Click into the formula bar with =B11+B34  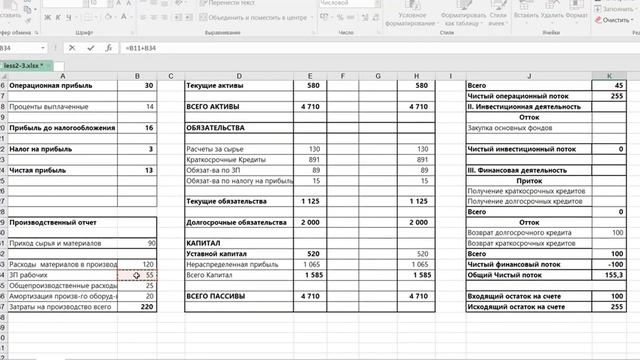(380, 48)
